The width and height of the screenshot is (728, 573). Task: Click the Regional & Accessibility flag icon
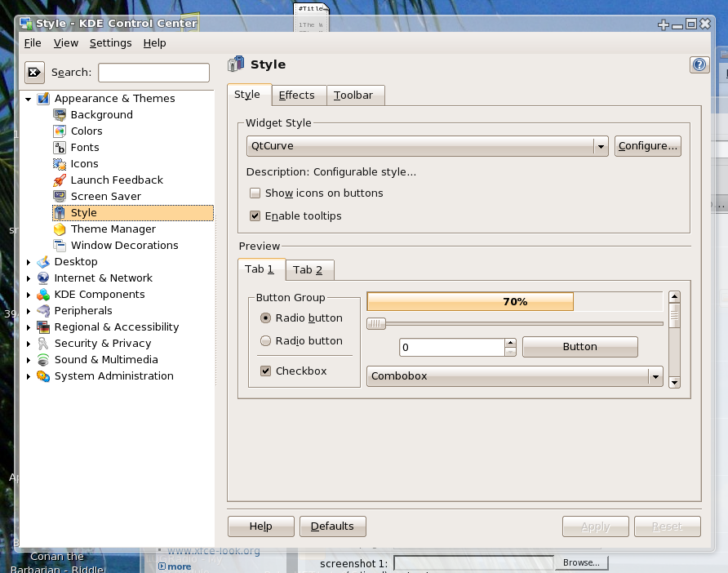[43, 326]
